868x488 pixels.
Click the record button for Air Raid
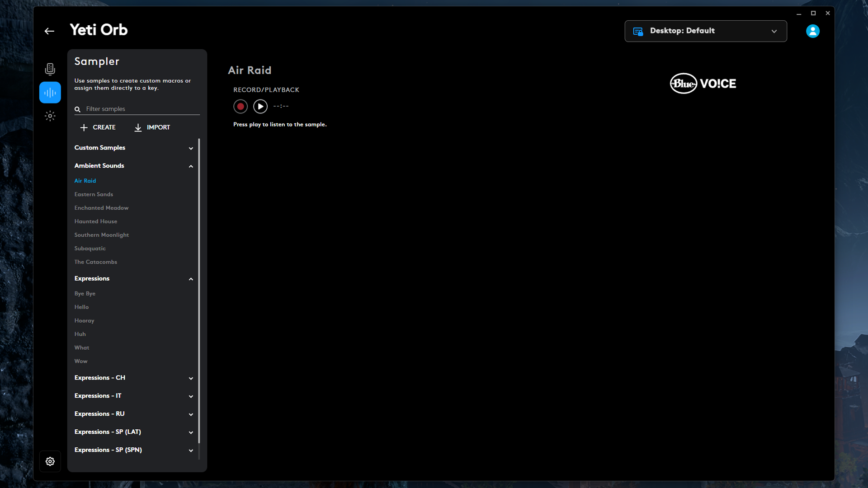[241, 107]
